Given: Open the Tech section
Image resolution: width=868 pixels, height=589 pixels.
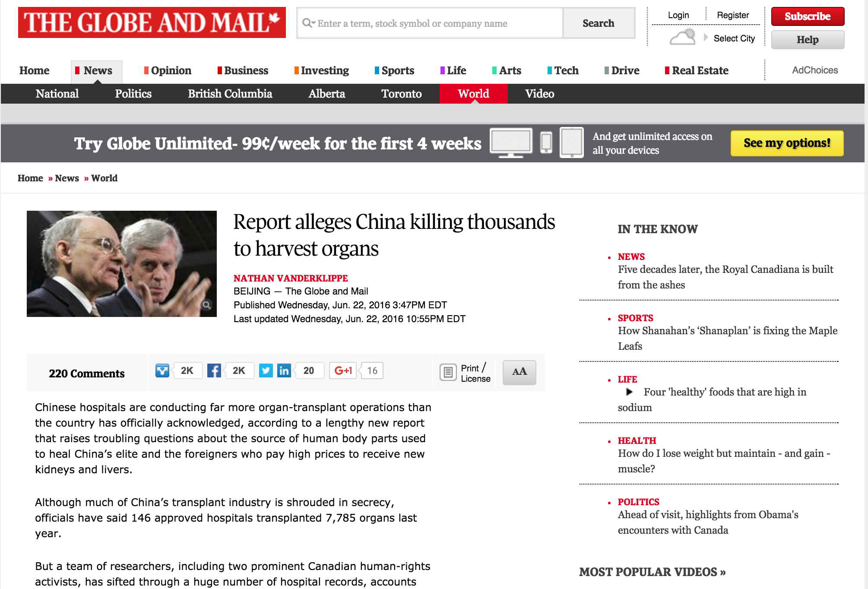Looking at the screenshot, I should click(x=563, y=70).
